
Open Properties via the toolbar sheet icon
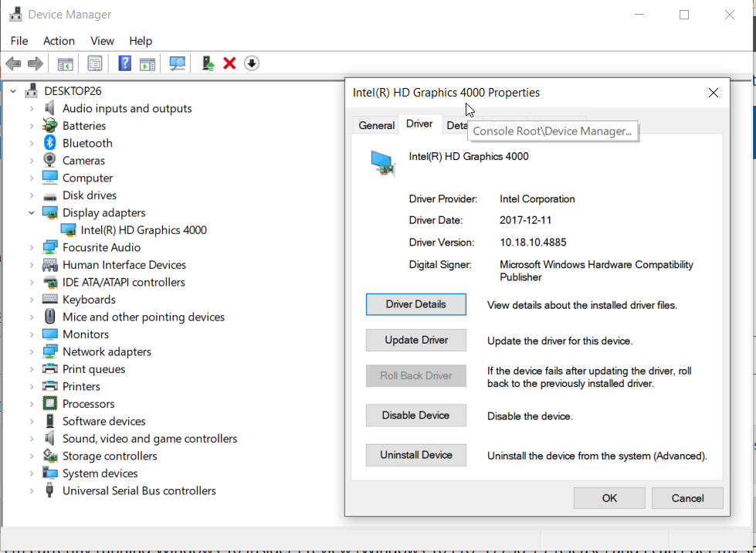(95, 63)
